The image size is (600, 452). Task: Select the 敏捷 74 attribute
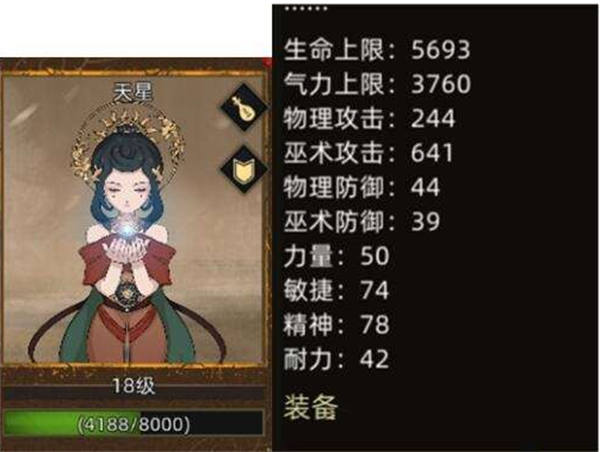337,290
